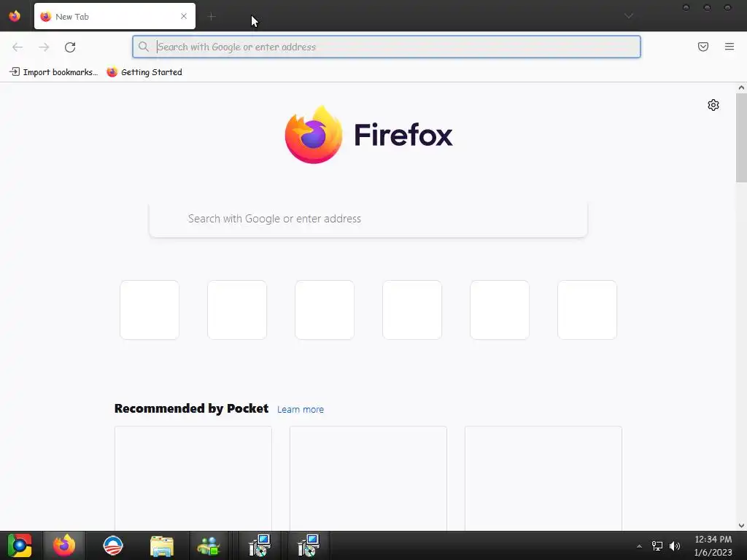Click the Recommended by Pocket heading

[192, 408]
